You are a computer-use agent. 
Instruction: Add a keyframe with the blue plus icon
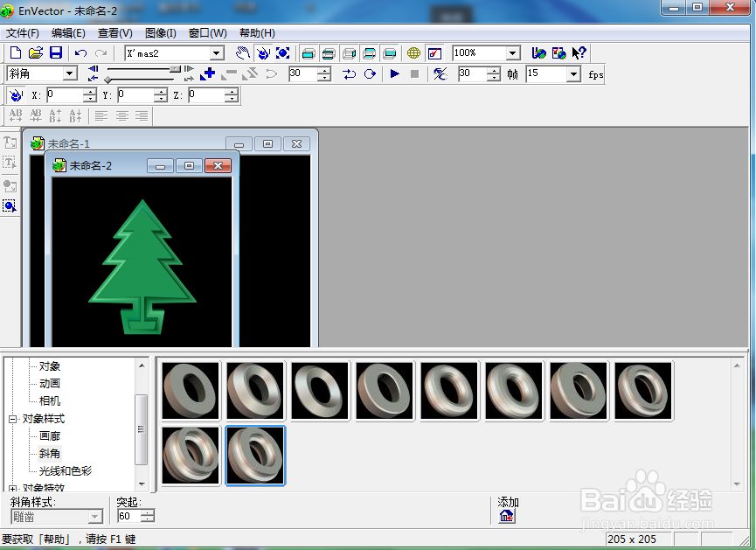click(x=207, y=73)
